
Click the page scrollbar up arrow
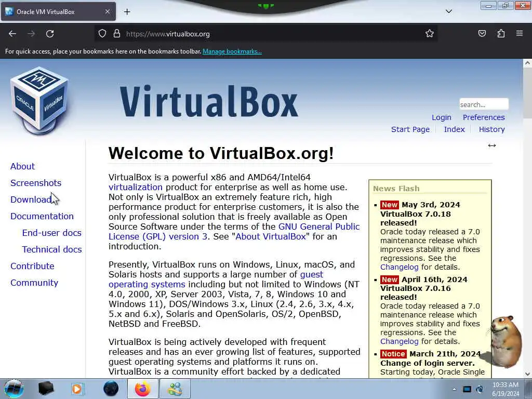point(527,63)
